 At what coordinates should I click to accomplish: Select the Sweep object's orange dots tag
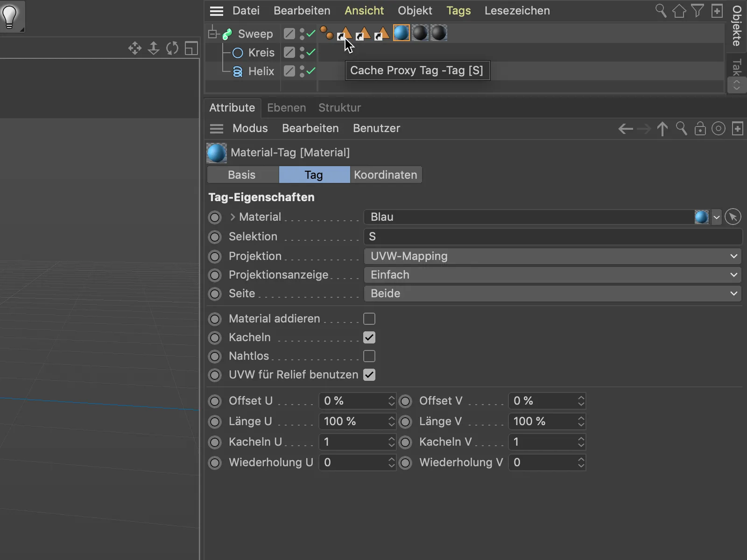click(327, 33)
